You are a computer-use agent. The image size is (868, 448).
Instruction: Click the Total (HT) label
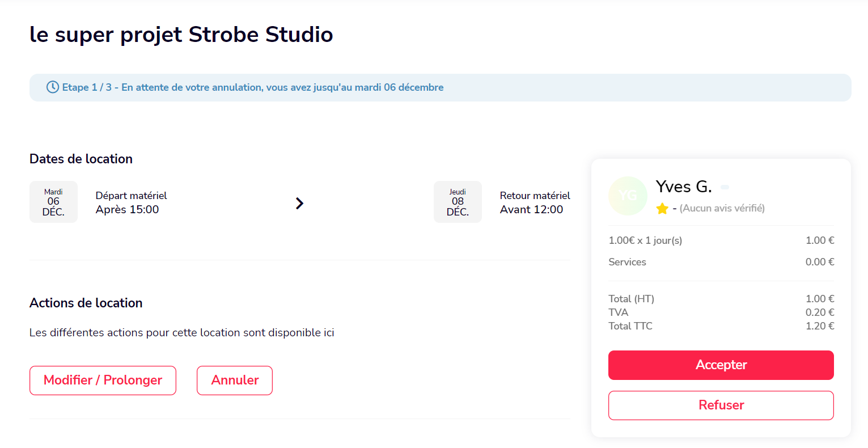[632, 299]
